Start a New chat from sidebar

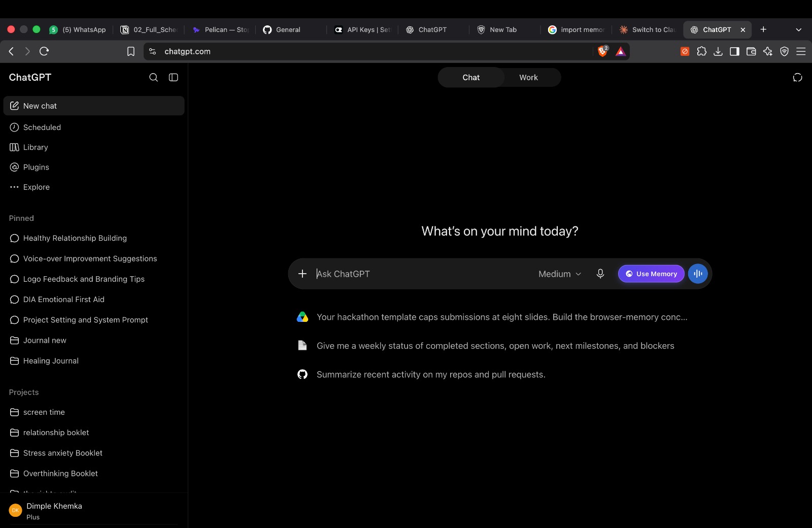(94, 106)
